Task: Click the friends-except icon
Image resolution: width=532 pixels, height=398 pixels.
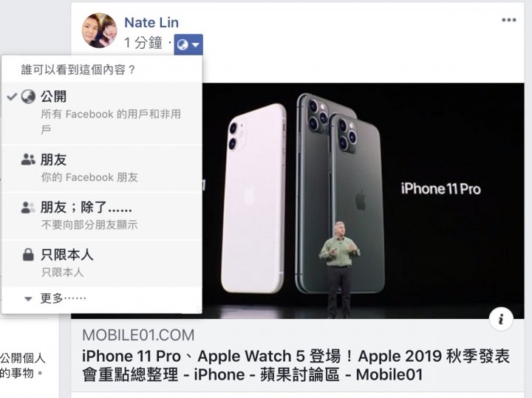Action: [x=28, y=207]
